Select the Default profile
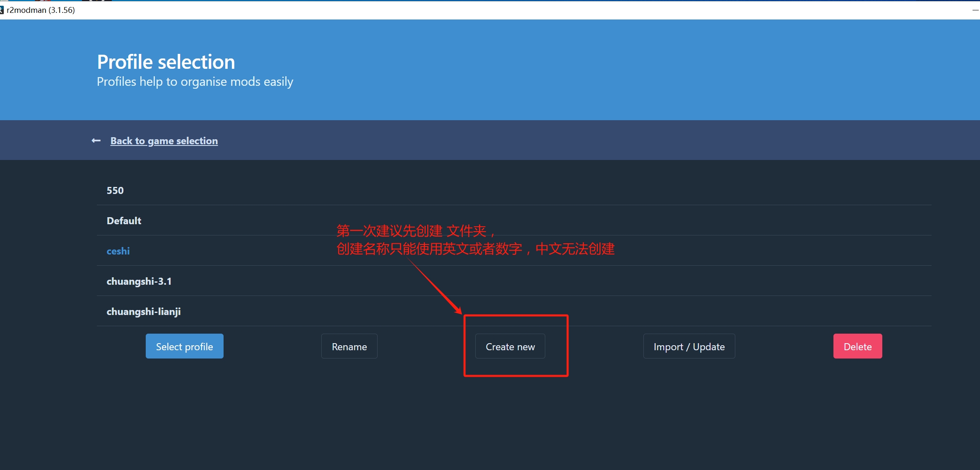Image resolution: width=980 pixels, height=470 pixels. [x=124, y=221]
